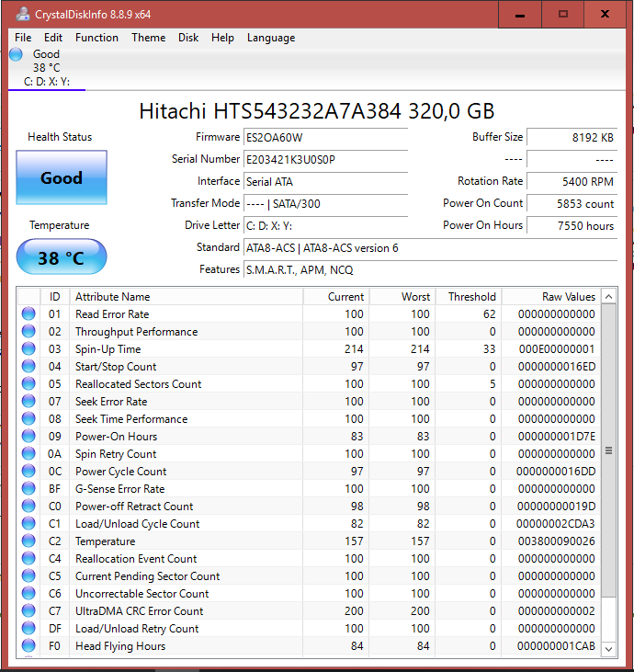Click the Threshold column header
The width and height of the screenshot is (634, 672).
click(x=469, y=297)
